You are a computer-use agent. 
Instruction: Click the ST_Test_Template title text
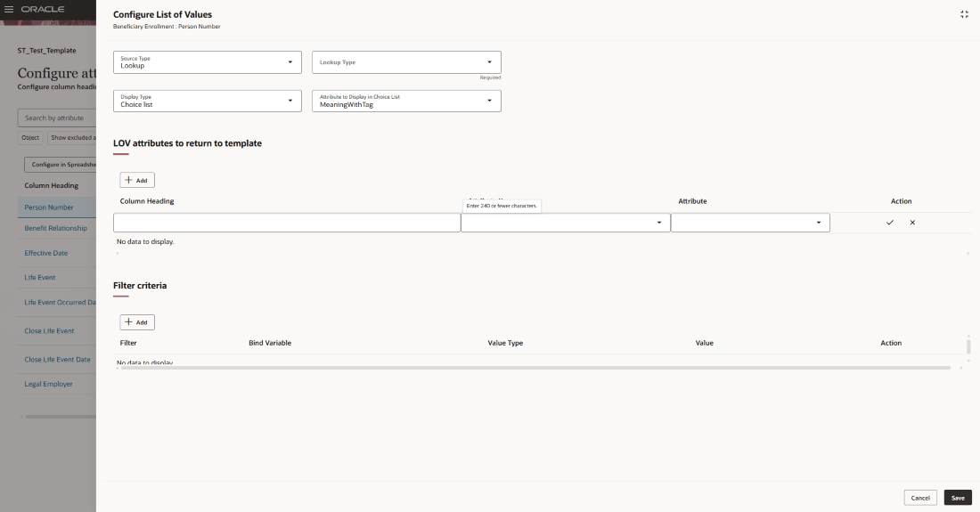click(47, 51)
